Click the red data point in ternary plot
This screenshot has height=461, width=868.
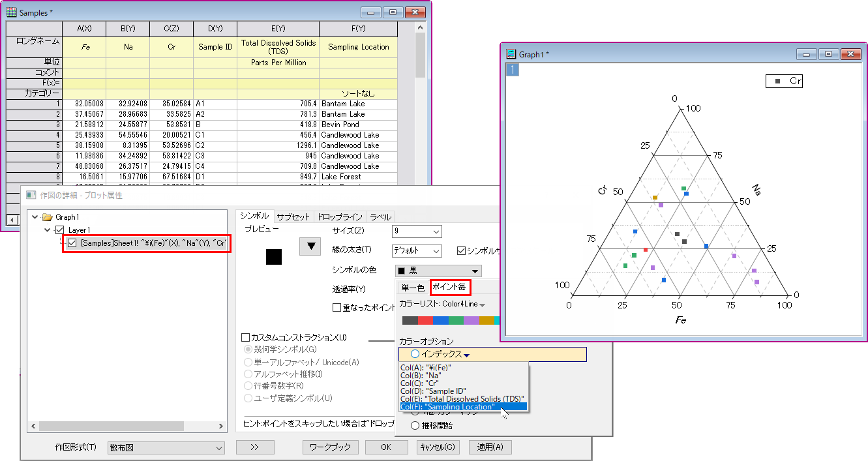click(x=646, y=250)
